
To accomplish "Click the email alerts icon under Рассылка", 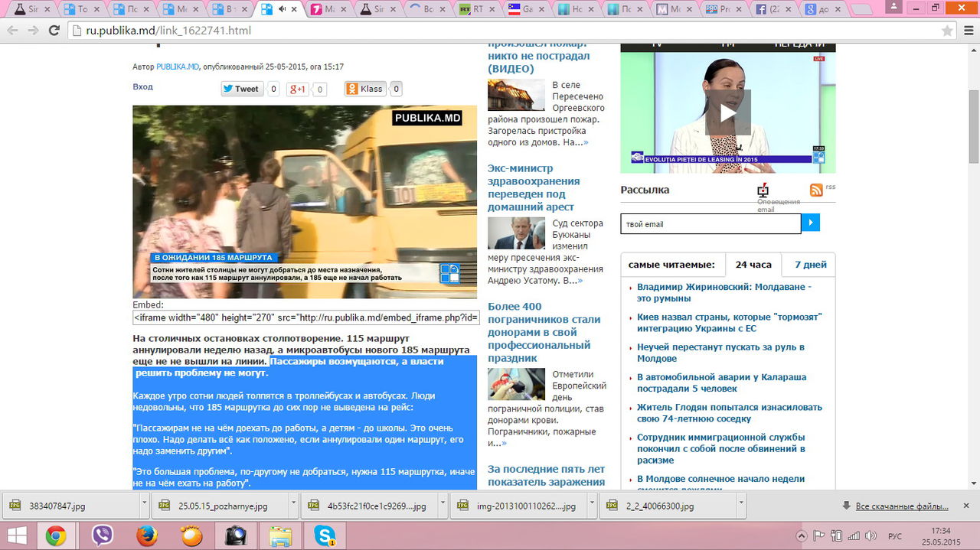I will [763, 190].
